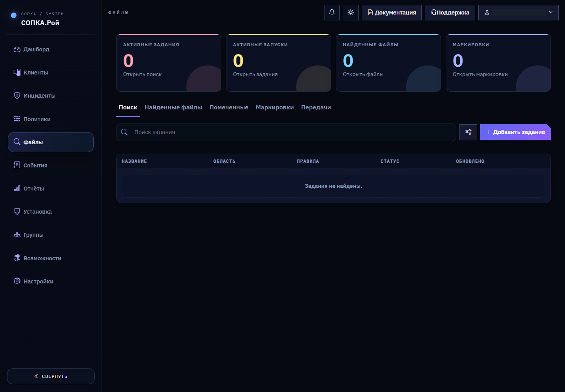
Task: Expand the user account dropdown chevron
Action: point(550,13)
